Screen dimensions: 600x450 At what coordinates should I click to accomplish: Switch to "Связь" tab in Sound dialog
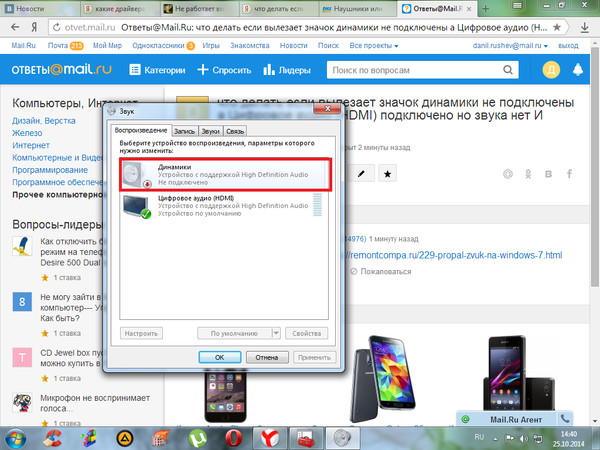[x=235, y=131]
